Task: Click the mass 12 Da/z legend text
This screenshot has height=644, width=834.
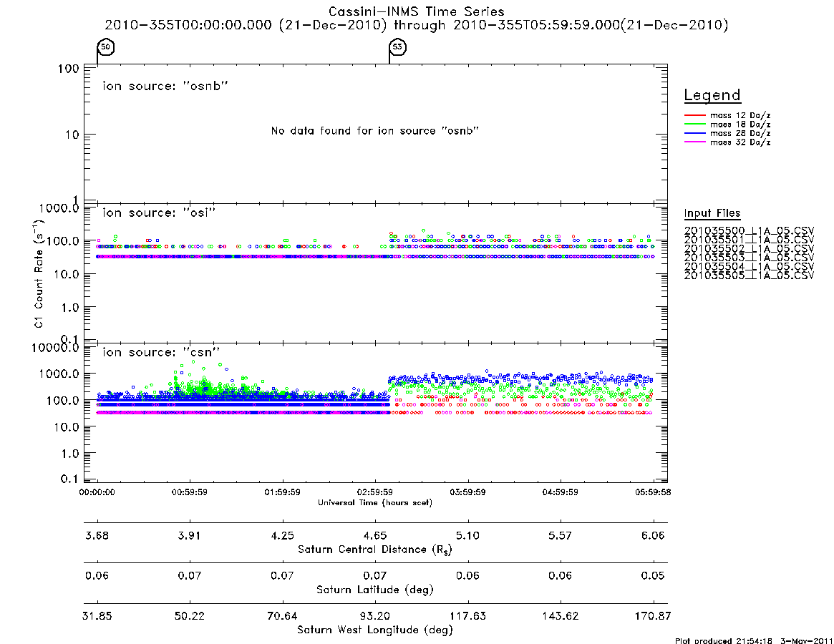Action: pos(740,115)
